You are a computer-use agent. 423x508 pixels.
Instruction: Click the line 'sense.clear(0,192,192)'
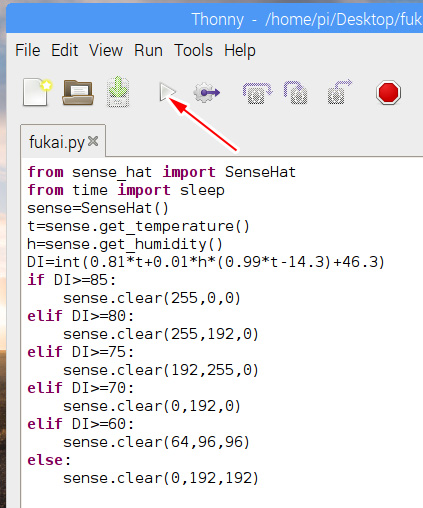tap(161, 478)
